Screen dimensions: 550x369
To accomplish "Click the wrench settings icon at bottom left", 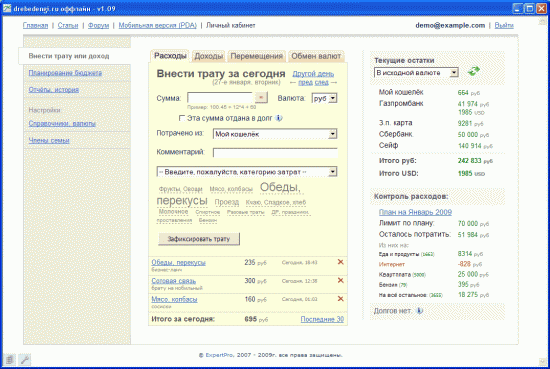I will pos(25,360).
